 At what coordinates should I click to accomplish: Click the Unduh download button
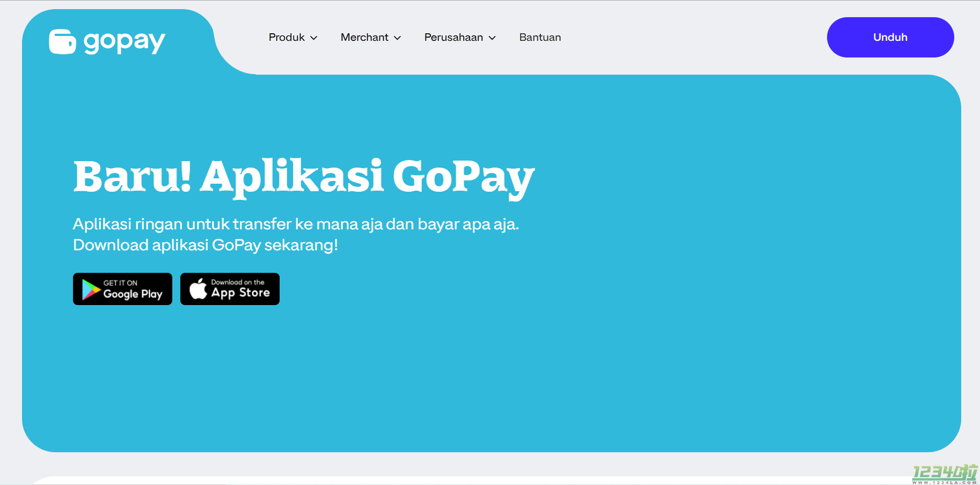[890, 37]
